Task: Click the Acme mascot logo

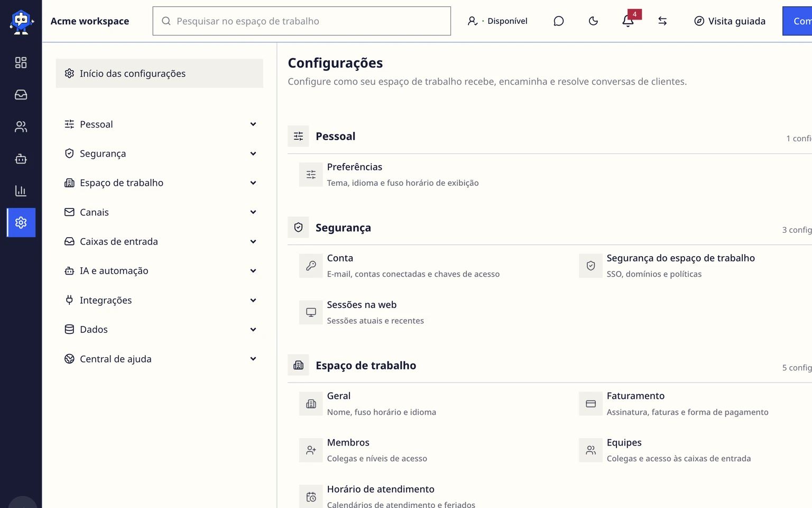Action: tap(21, 22)
